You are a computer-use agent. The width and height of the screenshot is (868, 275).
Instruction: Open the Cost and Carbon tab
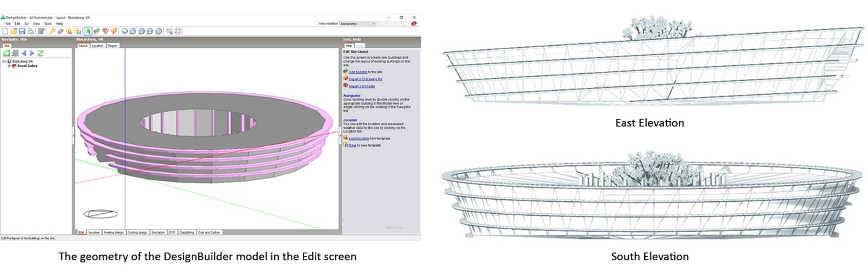(209, 232)
